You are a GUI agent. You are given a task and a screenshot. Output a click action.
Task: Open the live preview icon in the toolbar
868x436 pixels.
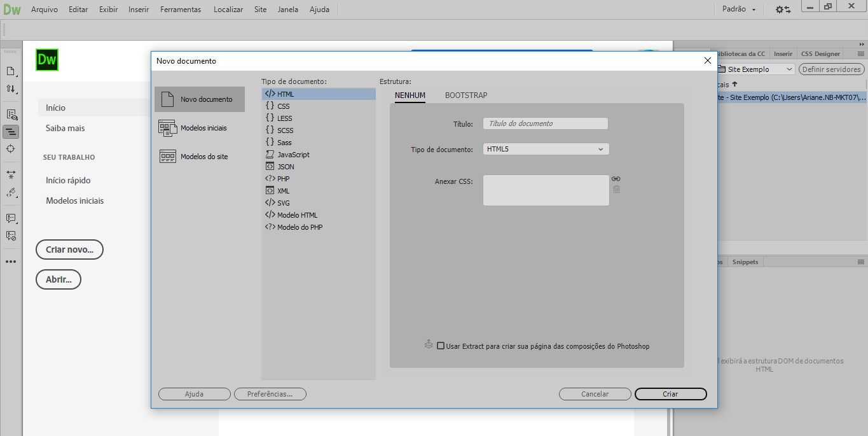point(11,114)
